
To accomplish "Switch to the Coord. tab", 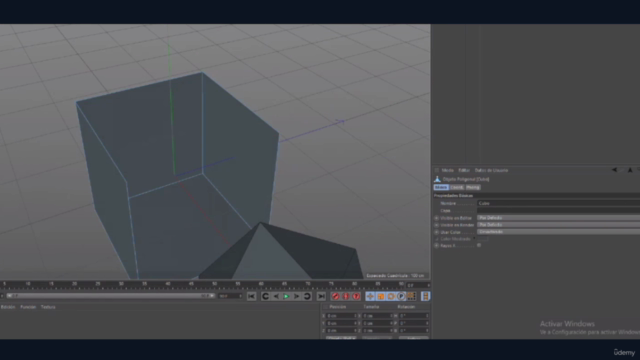I will [x=457, y=187].
